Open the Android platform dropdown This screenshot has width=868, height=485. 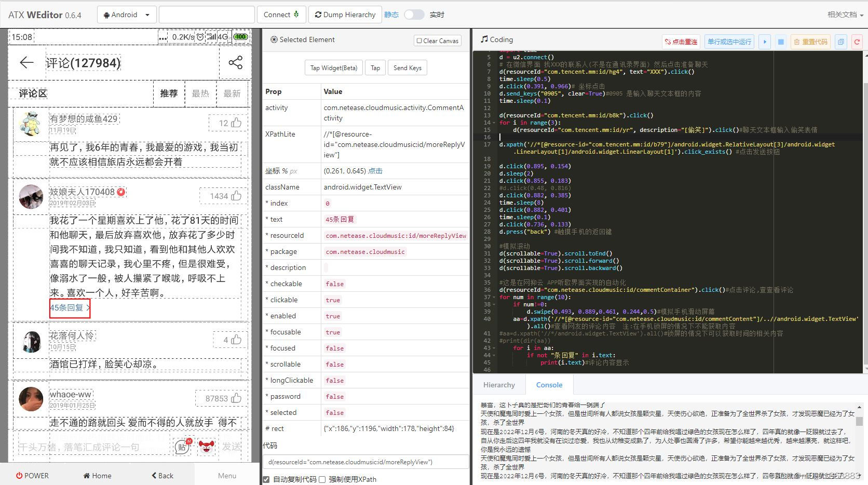[x=126, y=15]
